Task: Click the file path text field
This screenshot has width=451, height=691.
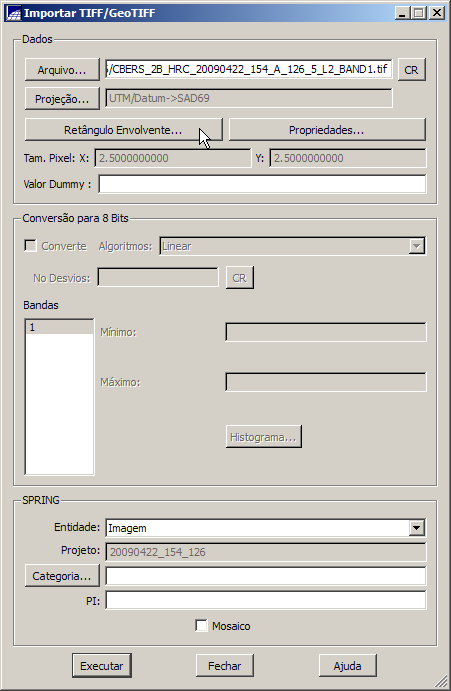Action: point(249,69)
